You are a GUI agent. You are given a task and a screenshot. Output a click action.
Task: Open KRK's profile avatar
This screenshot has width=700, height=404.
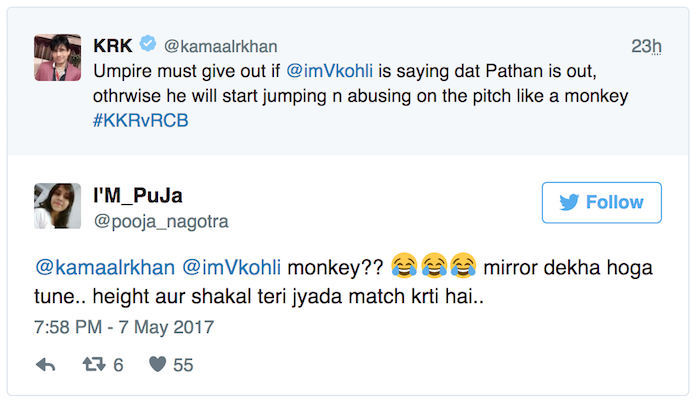58,58
